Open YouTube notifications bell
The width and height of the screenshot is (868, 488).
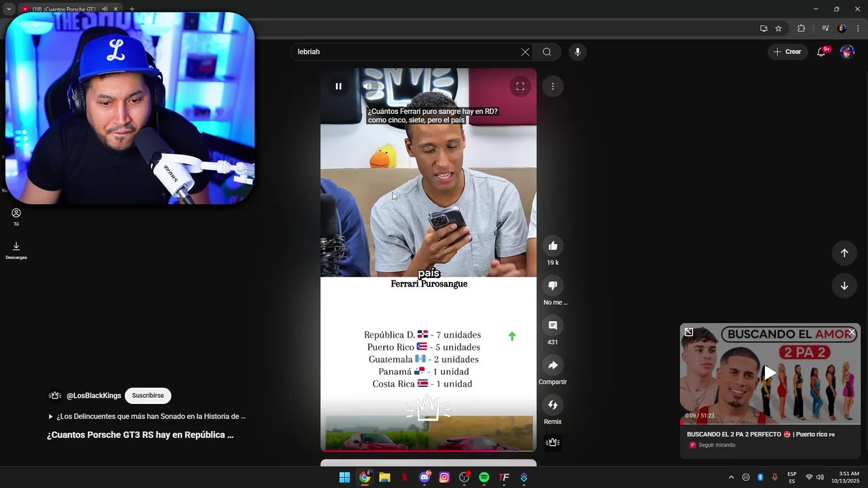click(x=821, y=52)
